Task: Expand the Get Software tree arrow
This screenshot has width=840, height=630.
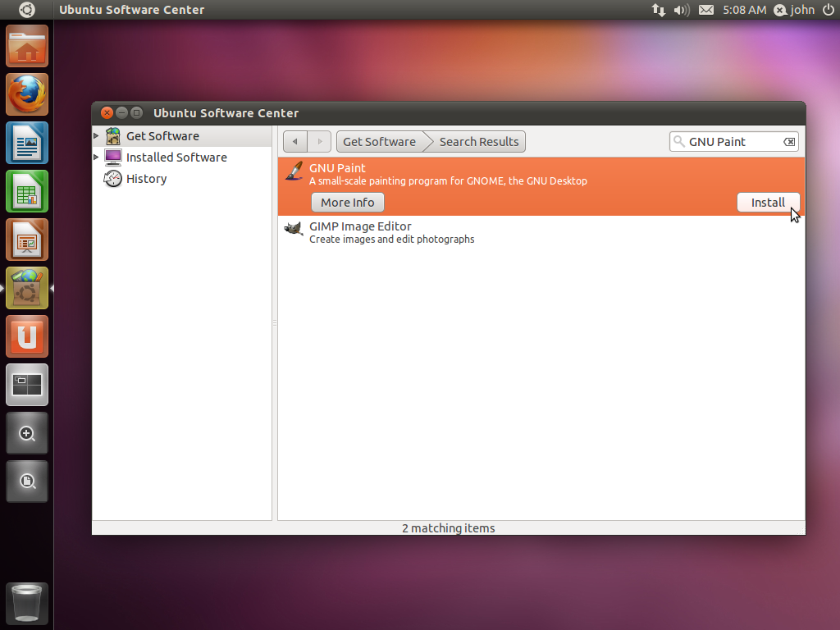Action: point(96,136)
